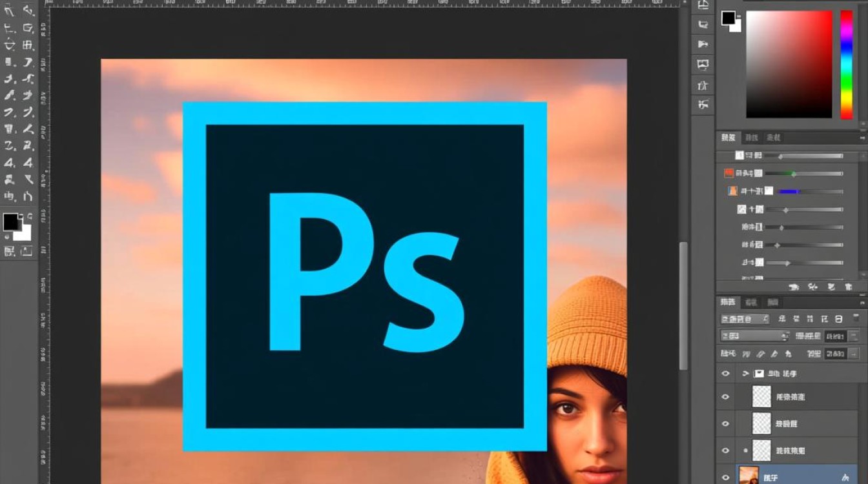Open the arrow button beside the opacity value

(x=853, y=336)
